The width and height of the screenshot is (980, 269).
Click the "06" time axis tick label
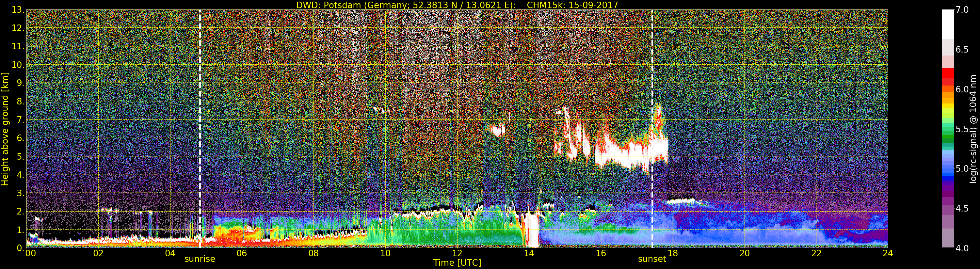coord(242,253)
